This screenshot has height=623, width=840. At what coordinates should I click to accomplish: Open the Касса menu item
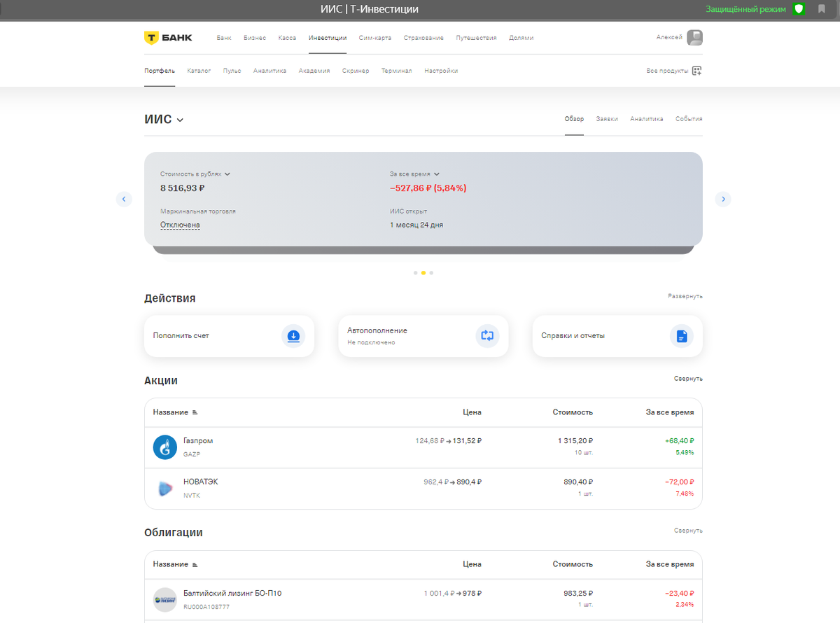click(x=287, y=38)
